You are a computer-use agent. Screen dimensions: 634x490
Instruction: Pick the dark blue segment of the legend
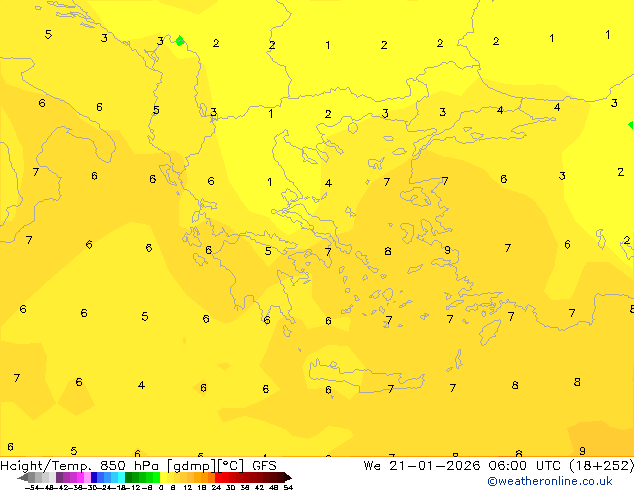[94, 477]
